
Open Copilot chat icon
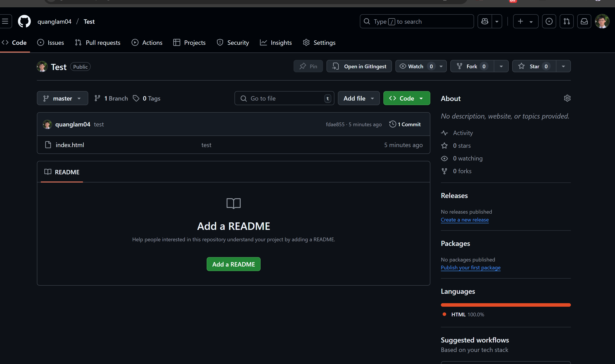point(485,22)
